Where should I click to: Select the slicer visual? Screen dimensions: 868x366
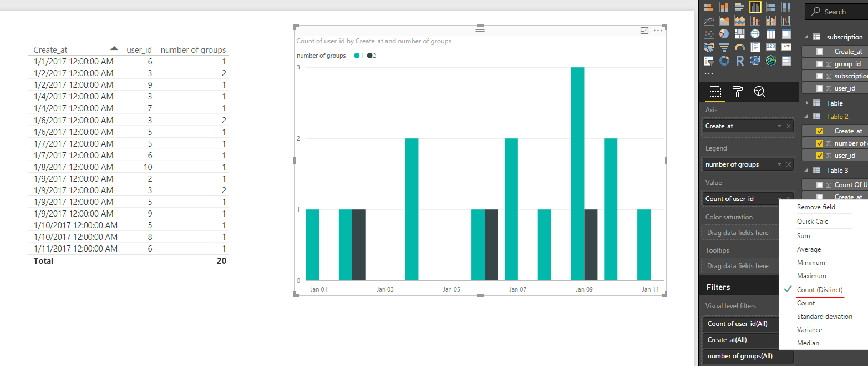click(x=708, y=61)
